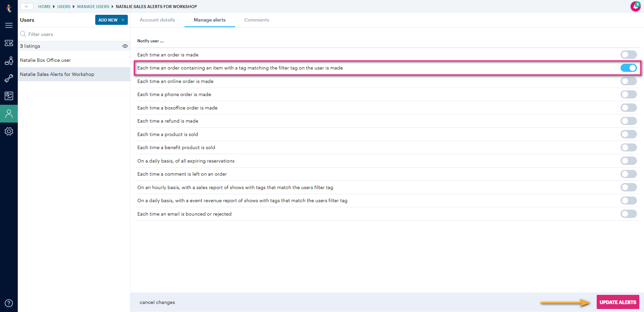Open the tickets/events section in sidebar
This screenshot has width=644, height=312.
coord(9,43)
